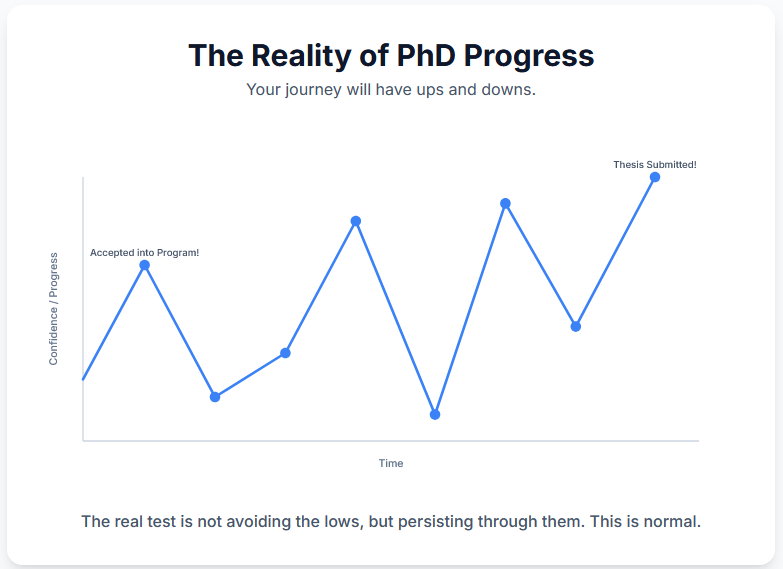Click the vertical y-axis line
Image resolution: width=783 pixels, height=569 pixels.
pyautogui.click(x=82, y=309)
